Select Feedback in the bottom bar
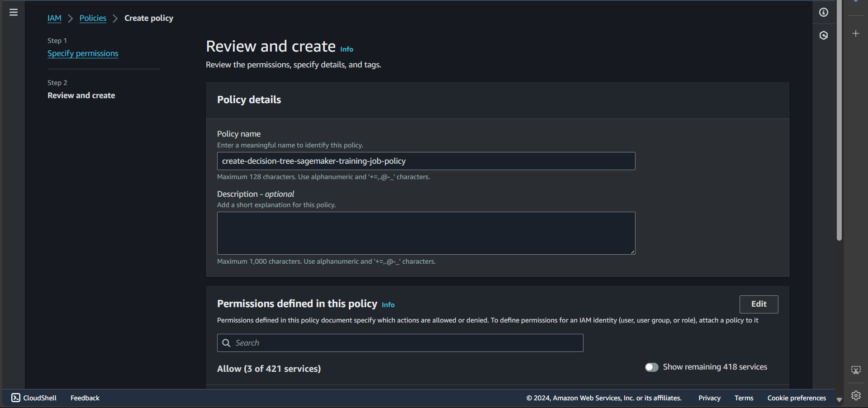 tap(85, 398)
